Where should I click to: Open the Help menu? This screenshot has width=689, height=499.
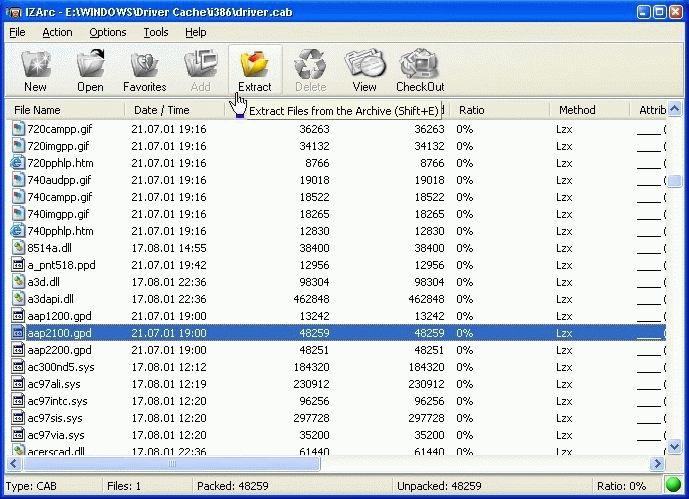click(x=196, y=33)
